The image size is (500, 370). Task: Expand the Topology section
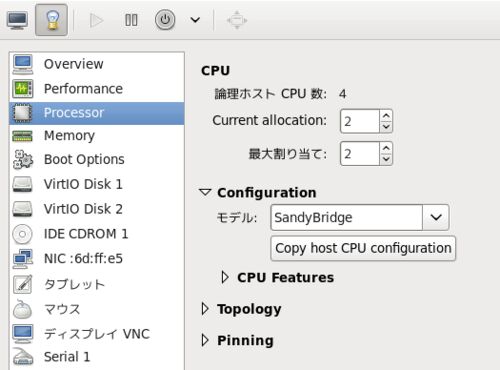pos(205,309)
